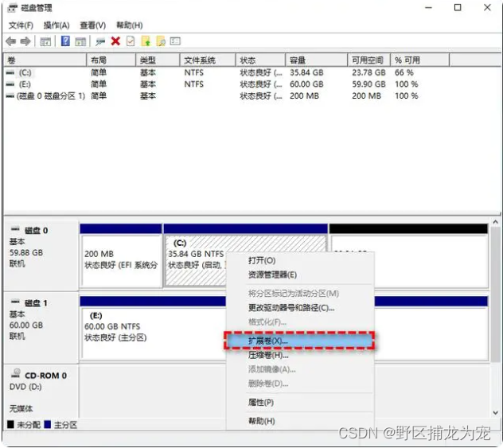The image size is (503, 448).
Task: Sort by the 类型 column header
Action: click(158, 60)
